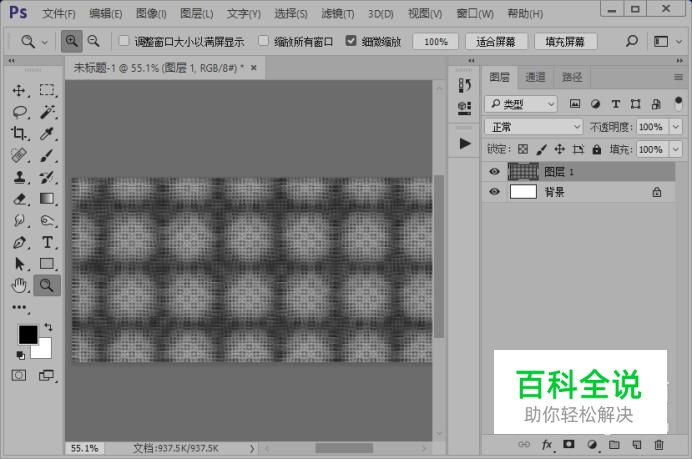Hide 图层 1 layer visibility
The image size is (692, 459).
494,172
